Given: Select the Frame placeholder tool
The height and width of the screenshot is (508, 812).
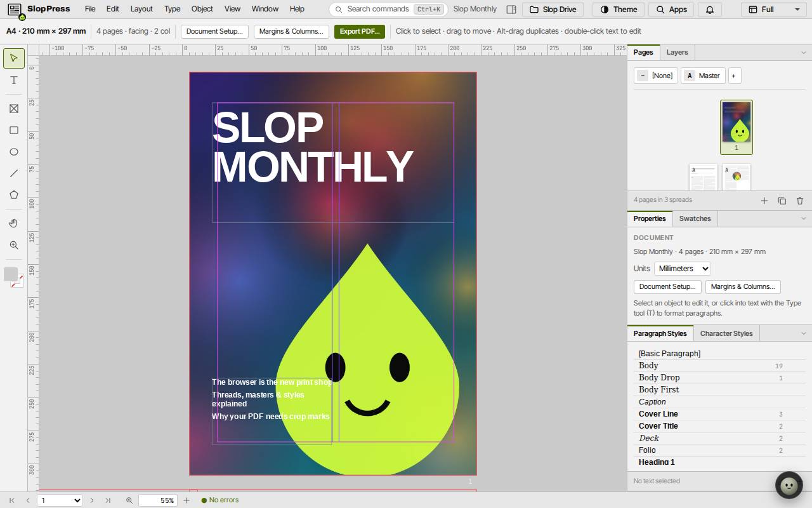Looking at the screenshot, I should click(14, 109).
